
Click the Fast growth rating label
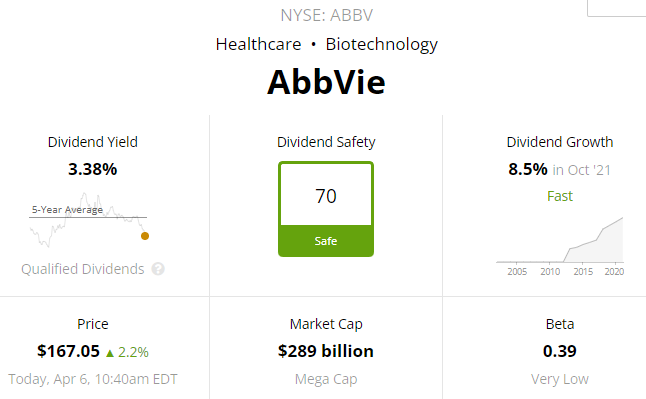pyautogui.click(x=559, y=196)
